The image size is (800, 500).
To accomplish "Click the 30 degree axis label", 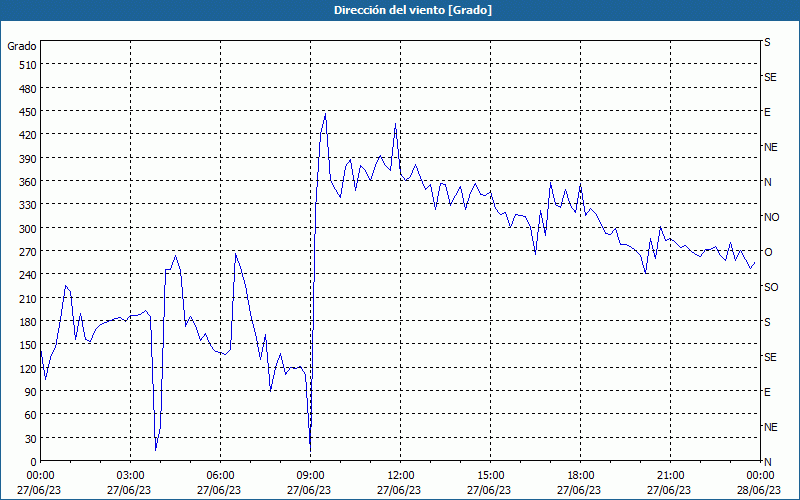I will pyautogui.click(x=31, y=439).
